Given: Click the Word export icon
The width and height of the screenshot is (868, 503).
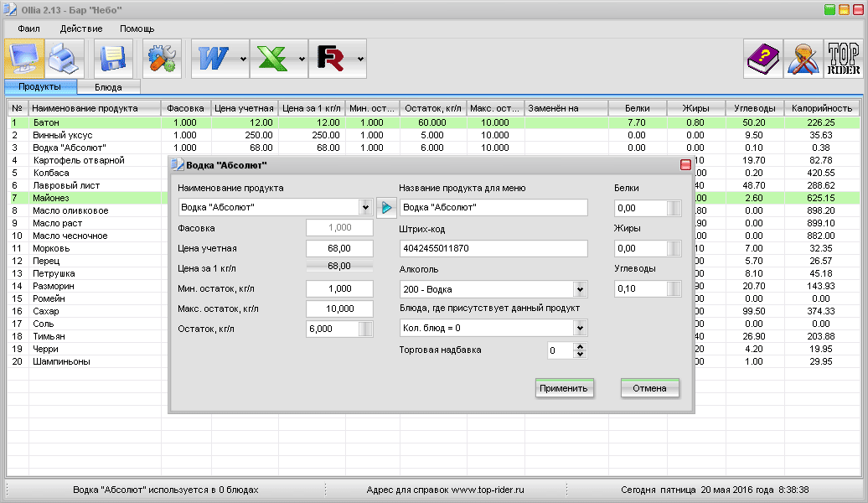Looking at the screenshot, I should pos(214,60).
